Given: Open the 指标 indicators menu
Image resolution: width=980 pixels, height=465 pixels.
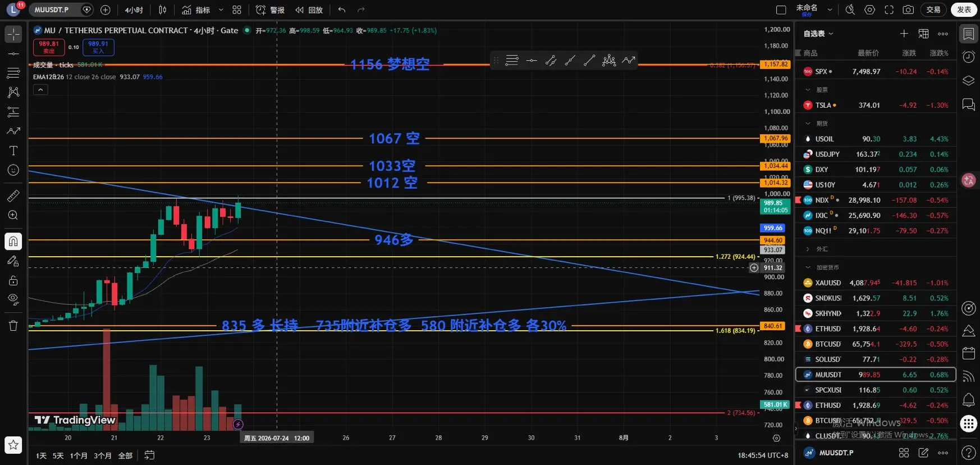Looking at the screenshot, I should [196, 10].
